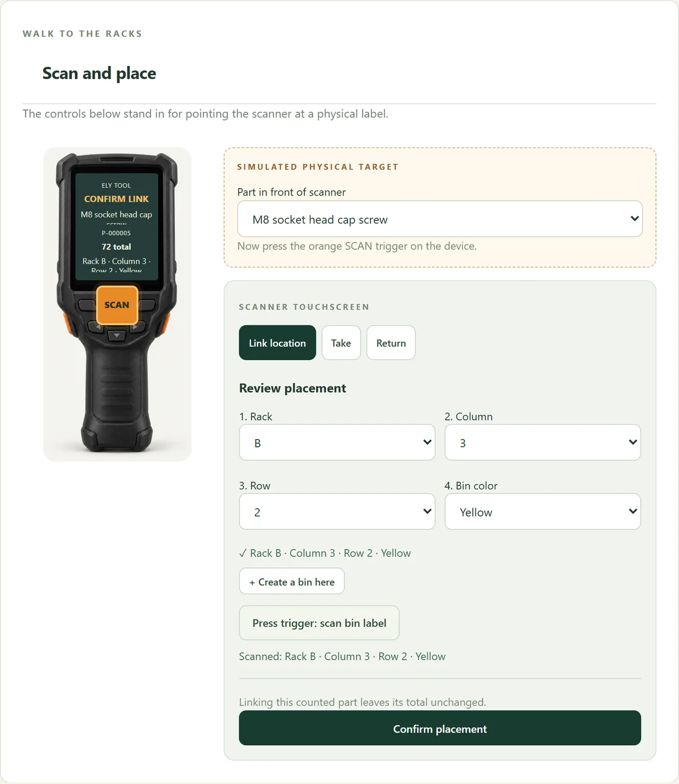Click the Confirm placement button
The image size is (679, 784).
coord(440,729)
